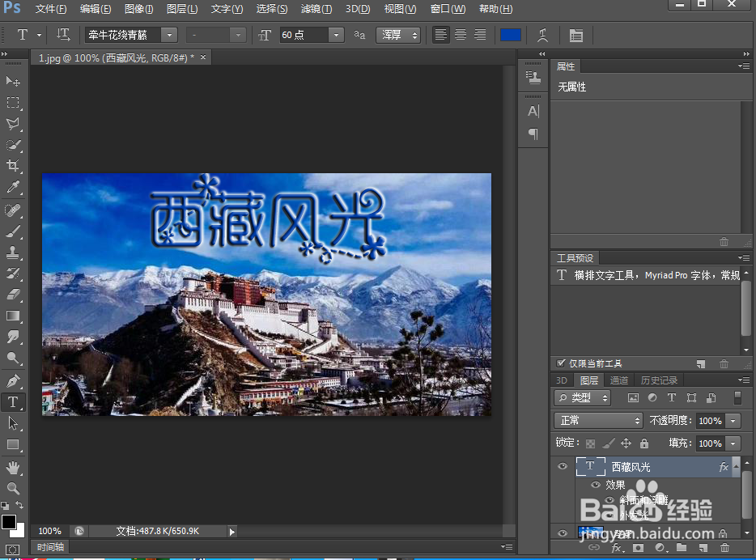Open the layer filter 类型 dropdown
The width and height of the screenshot is (756, 560).
pyautogui.click(x=583, y=397)
